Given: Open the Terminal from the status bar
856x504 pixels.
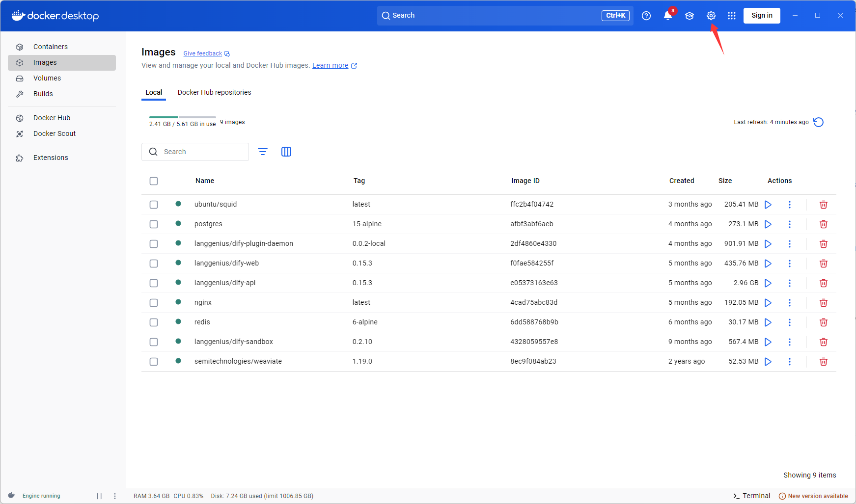Looking at the screenshot, I should pyautogui.click(x=751, y=496).
